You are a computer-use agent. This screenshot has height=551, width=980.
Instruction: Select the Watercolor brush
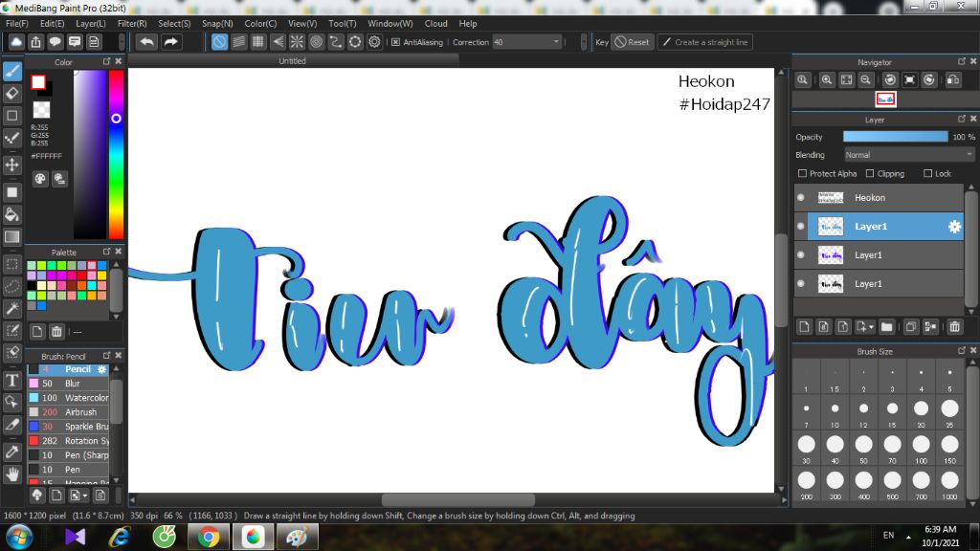pyautogui.click(x=69, y=398)
